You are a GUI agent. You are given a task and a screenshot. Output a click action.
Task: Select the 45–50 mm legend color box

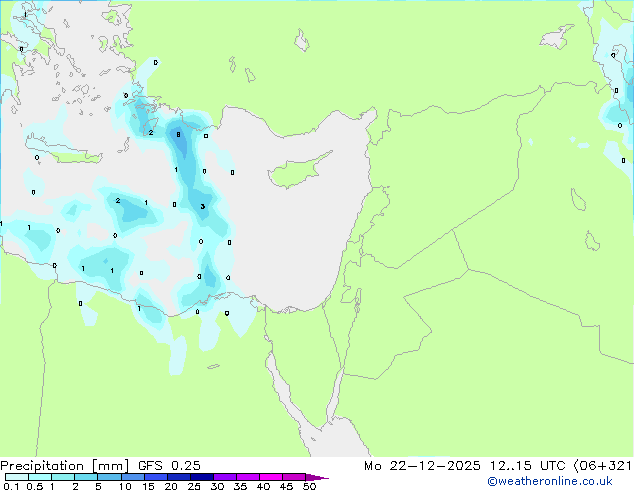point(294,477)
